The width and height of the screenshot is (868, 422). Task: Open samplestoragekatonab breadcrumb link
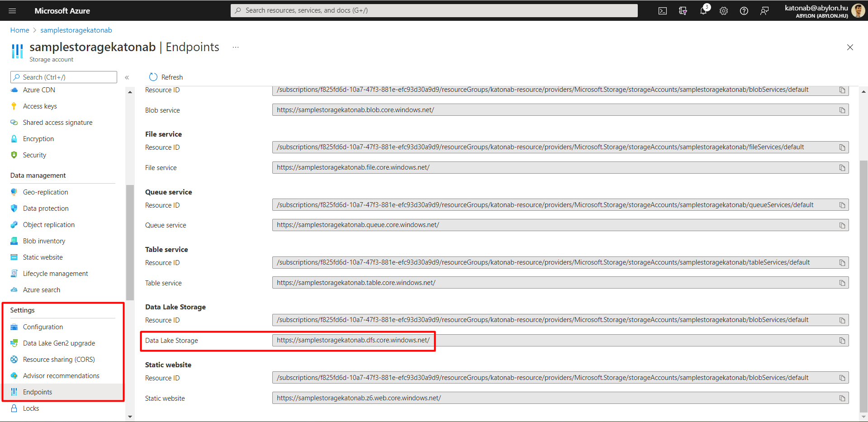76,30
